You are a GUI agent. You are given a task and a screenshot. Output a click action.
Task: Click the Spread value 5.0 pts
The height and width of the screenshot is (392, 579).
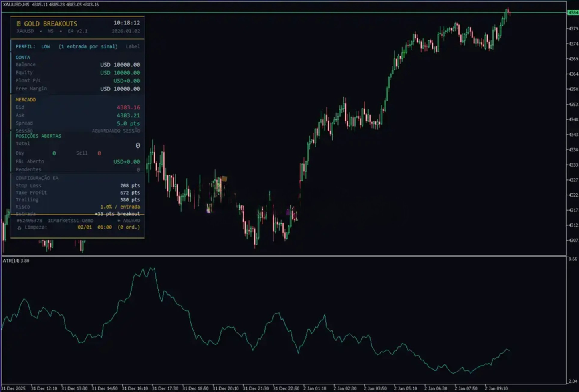[x=128, y=123]
